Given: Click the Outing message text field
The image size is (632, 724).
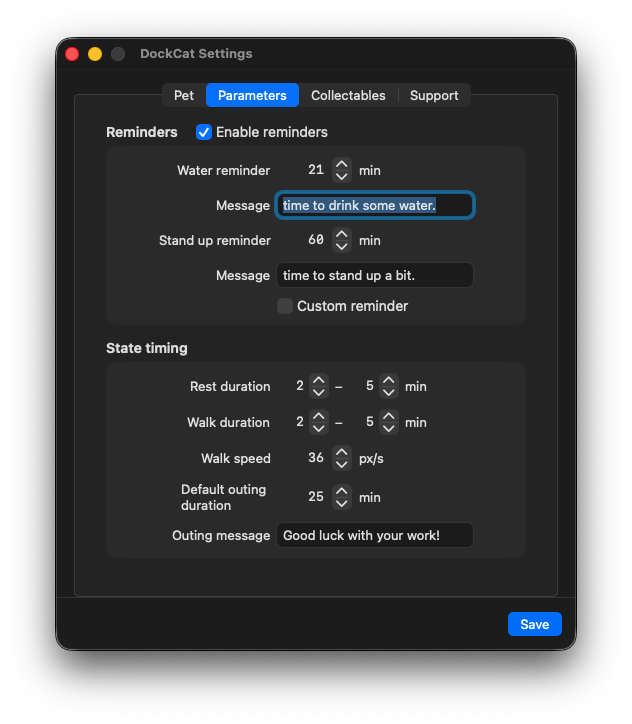Looking at the screenshot, I should pos(375,535).
